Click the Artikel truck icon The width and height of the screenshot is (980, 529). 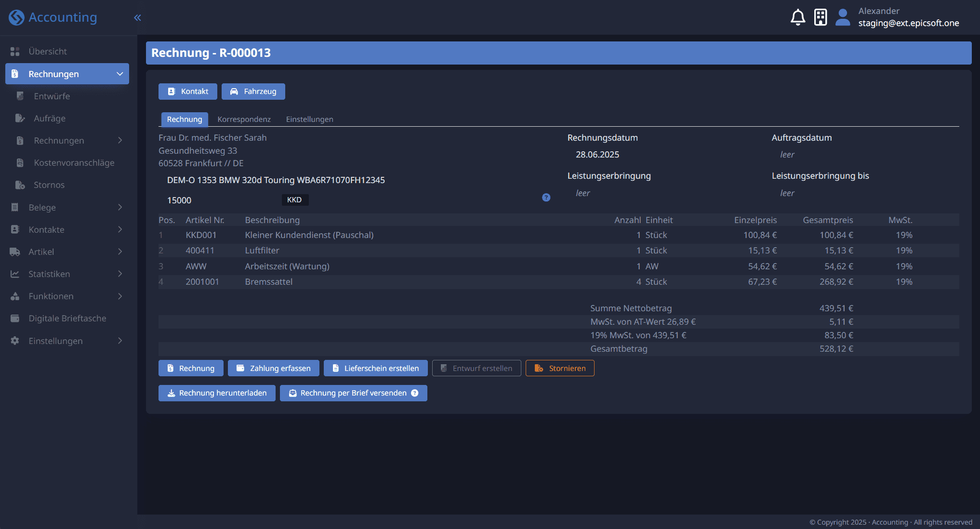click(15, 252)
